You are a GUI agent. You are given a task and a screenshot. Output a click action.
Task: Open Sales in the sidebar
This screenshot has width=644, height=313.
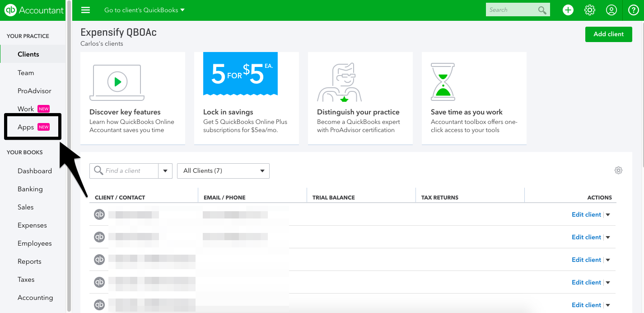click(26, 207)
